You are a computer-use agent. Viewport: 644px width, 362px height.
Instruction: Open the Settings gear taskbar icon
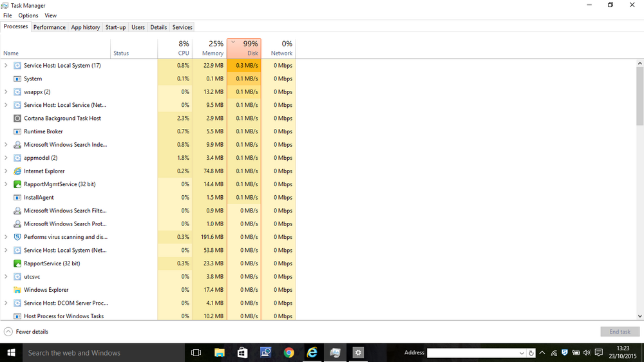pyautogui.click(x=358, y=352)
